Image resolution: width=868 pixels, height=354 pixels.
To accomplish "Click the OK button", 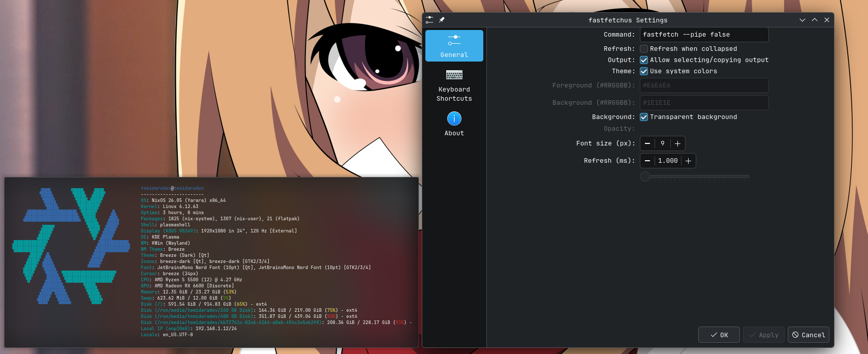I will click(x=719, y=335).
